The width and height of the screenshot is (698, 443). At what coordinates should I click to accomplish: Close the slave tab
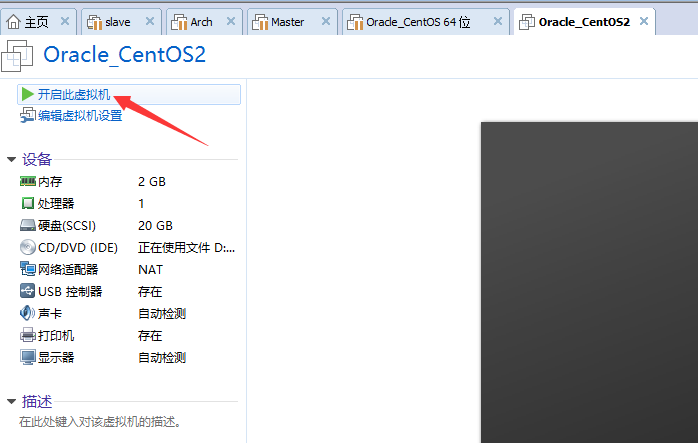(150, 21)
